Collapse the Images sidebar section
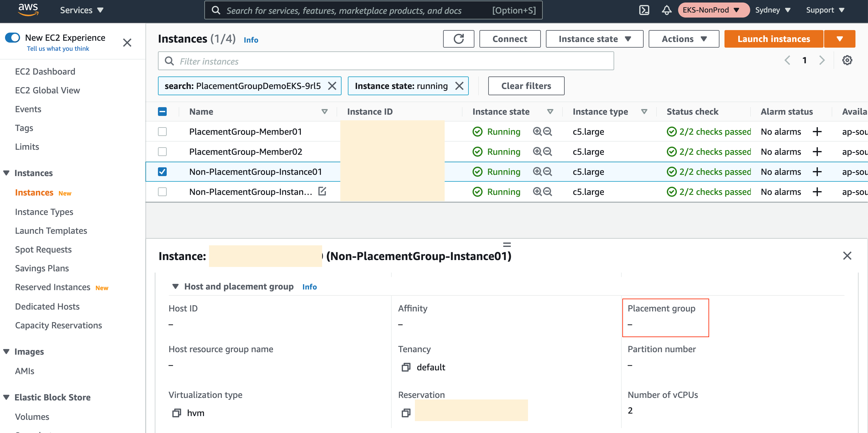868x433 pixels. click(x=6, y=352)
